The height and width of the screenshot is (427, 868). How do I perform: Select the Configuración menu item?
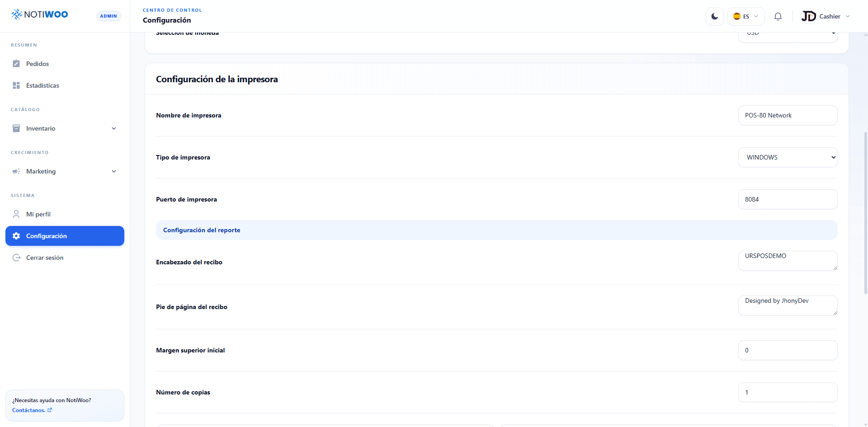tap(65, 236)
